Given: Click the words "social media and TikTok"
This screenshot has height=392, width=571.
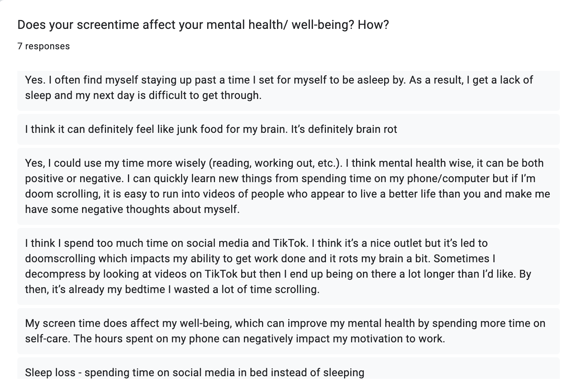Looking at the screenshot, I should (247, 243).
